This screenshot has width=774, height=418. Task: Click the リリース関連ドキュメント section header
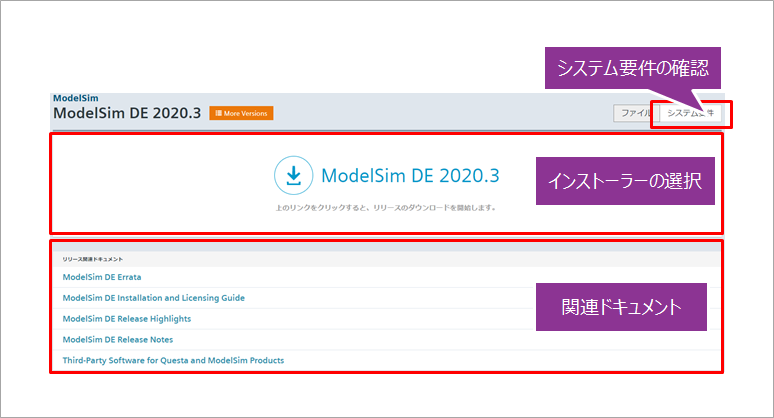point(93,259)
